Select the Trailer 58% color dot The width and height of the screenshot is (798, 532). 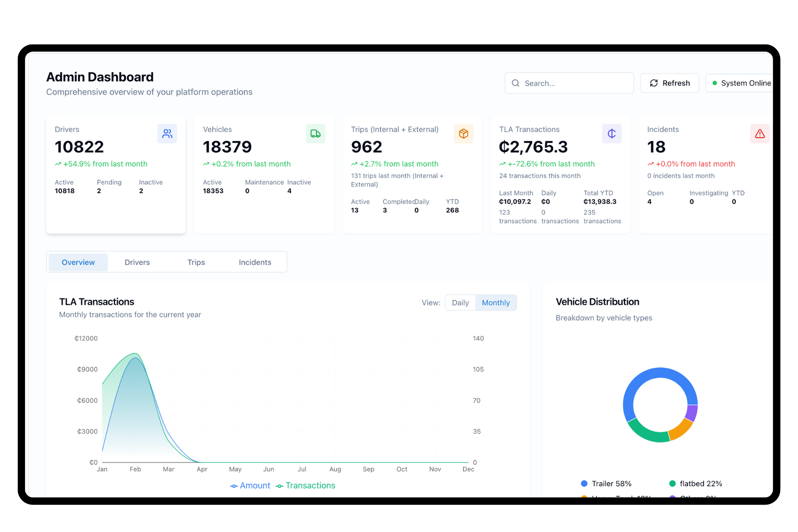pos(584,483)
